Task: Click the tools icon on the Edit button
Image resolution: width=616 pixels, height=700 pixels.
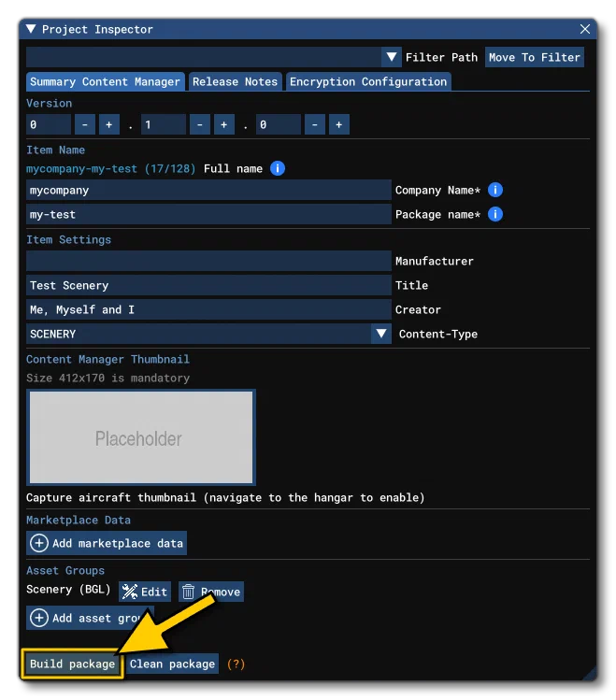Action: (130, 592)
